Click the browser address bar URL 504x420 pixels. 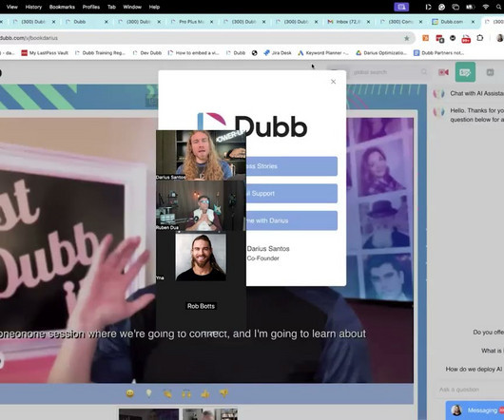click(x=29, y=38)
